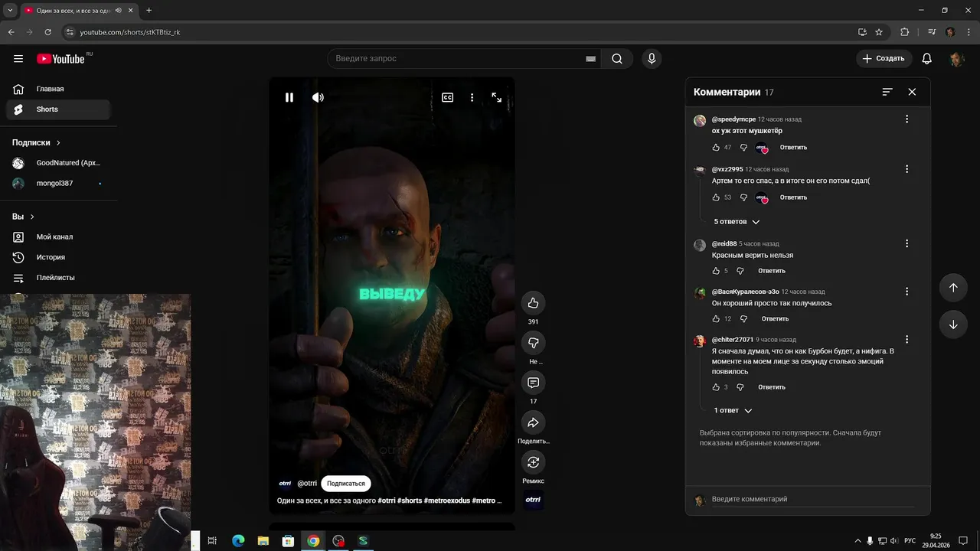Open История in sidebar
980x551 pixels.
point(58,257)
